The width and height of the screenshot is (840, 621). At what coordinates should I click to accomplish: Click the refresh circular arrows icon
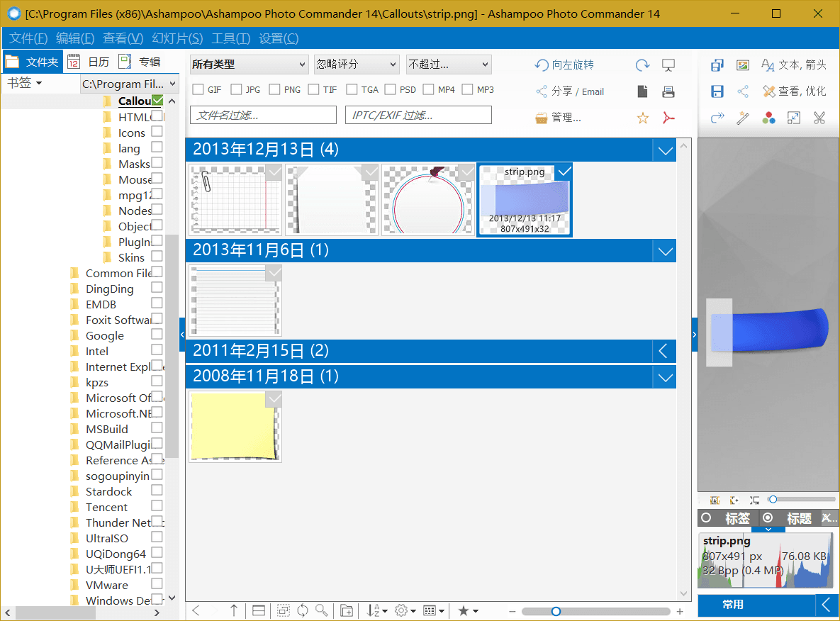303,610
